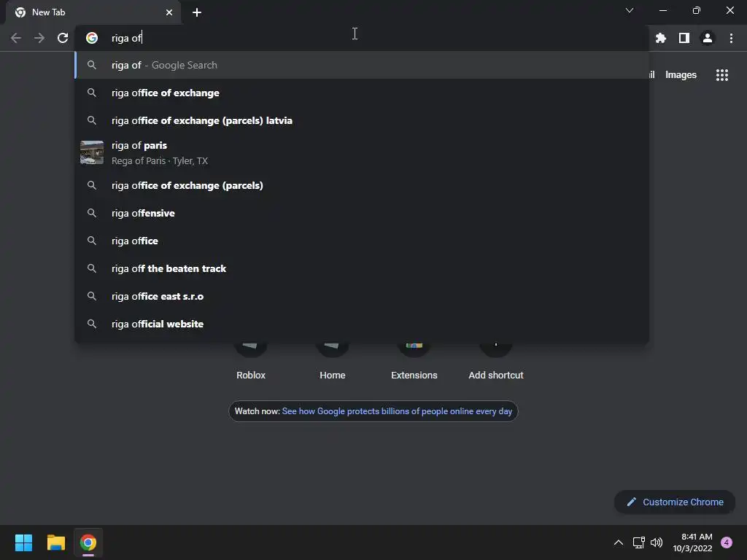The height and width of the screenshot is (560, 747).
Task: Select the 'riga offensive' suggestion
Action: coord(362,213)
